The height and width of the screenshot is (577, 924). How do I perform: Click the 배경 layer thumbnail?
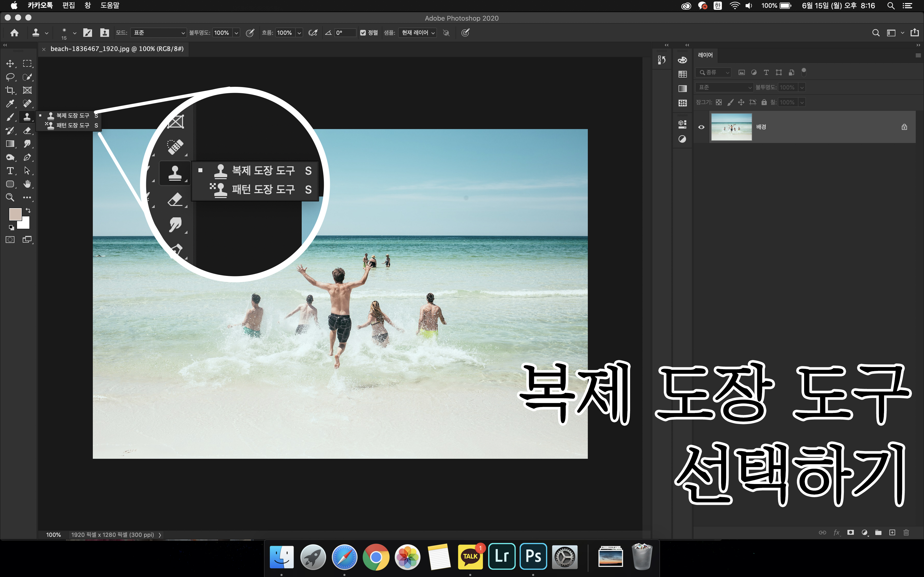click(x=731, y=127)
